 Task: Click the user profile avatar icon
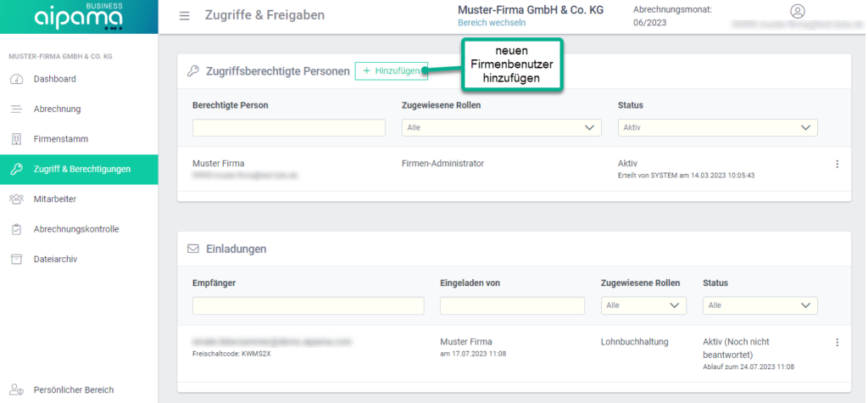click(x=797, y=11)
